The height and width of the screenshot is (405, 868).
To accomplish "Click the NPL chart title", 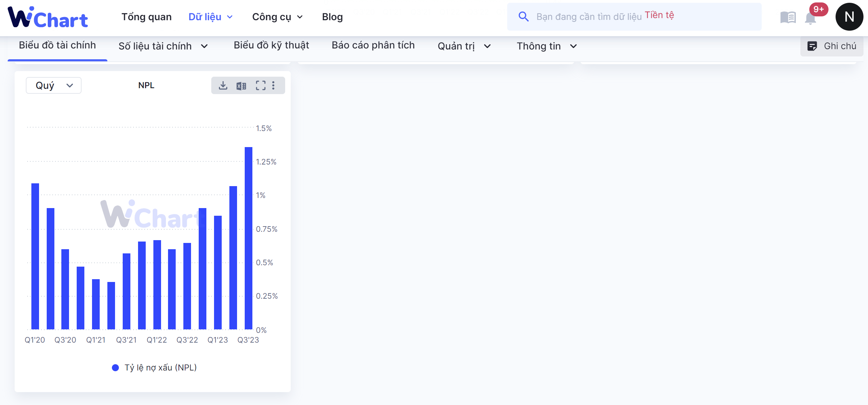I will 146,85.
